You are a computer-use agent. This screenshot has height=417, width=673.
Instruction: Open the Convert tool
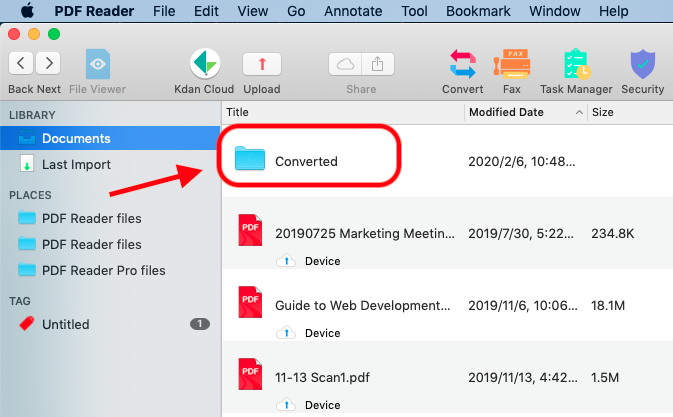point(463,64)
